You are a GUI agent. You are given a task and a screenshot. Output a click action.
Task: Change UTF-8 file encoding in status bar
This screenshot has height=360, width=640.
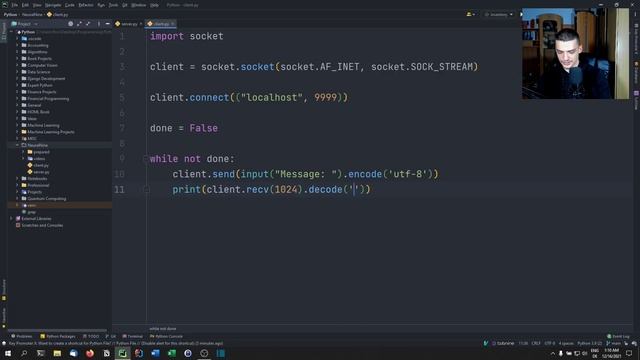tap(550, 343)
